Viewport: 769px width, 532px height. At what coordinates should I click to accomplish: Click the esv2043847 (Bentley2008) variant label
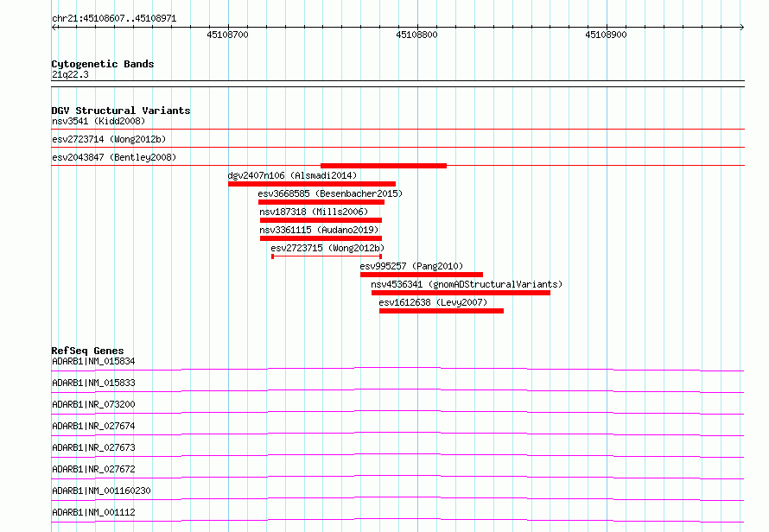[114, 157]
